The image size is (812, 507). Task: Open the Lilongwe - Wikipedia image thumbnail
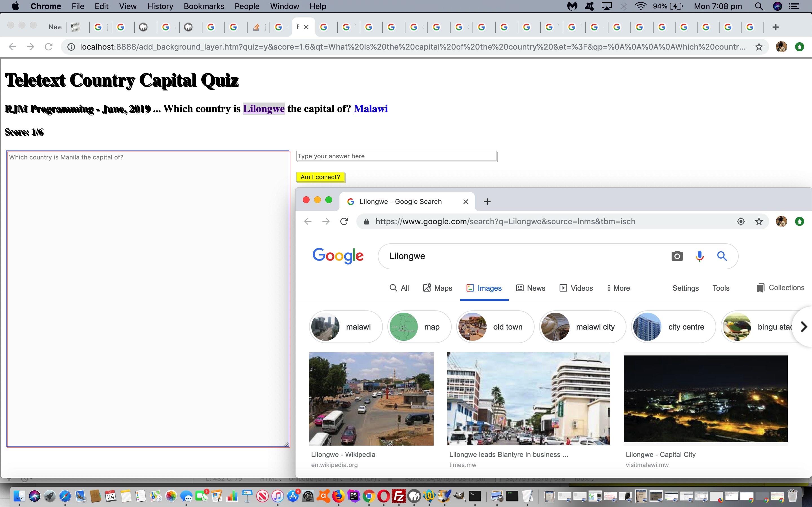pyautogui.click(x=371, y=399)
